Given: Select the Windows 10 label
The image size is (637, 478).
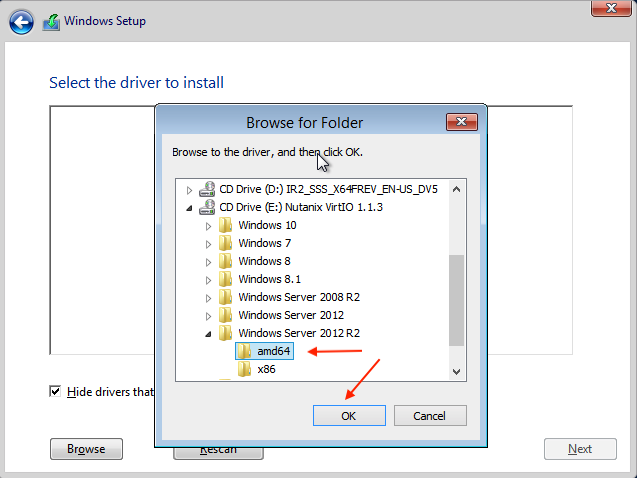Looking at the screenshot, I should 267,225.
